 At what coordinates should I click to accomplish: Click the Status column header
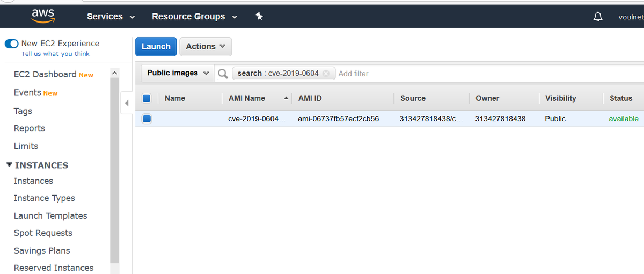tap(621, 98)
